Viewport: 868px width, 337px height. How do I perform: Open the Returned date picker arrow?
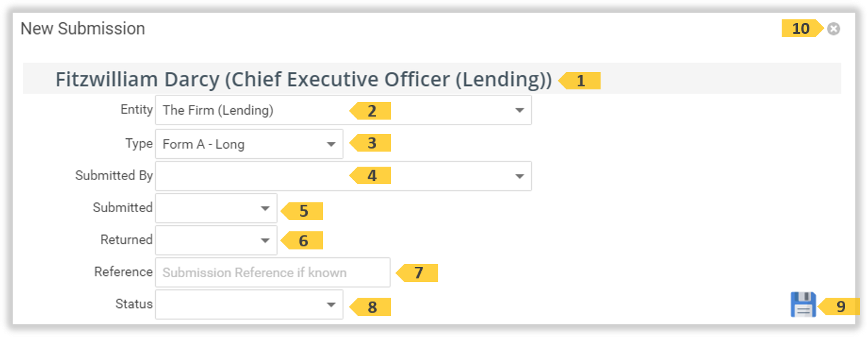(264, 240)
